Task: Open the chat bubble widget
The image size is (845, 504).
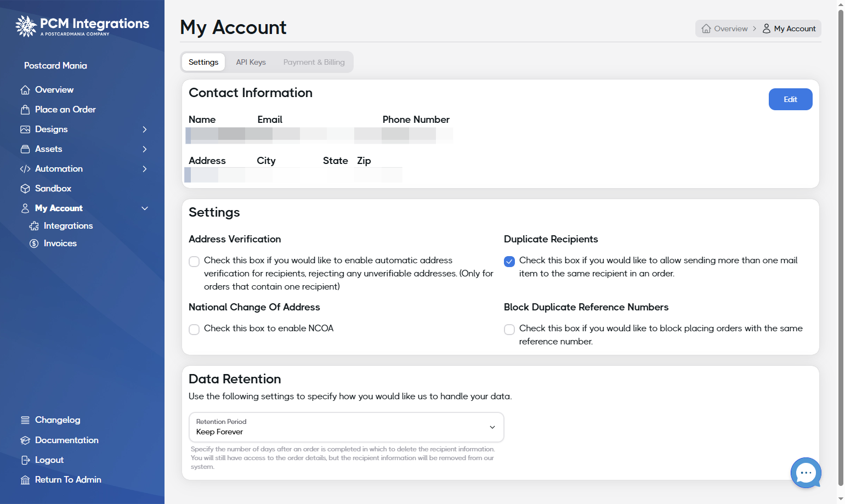Action: 806,472
